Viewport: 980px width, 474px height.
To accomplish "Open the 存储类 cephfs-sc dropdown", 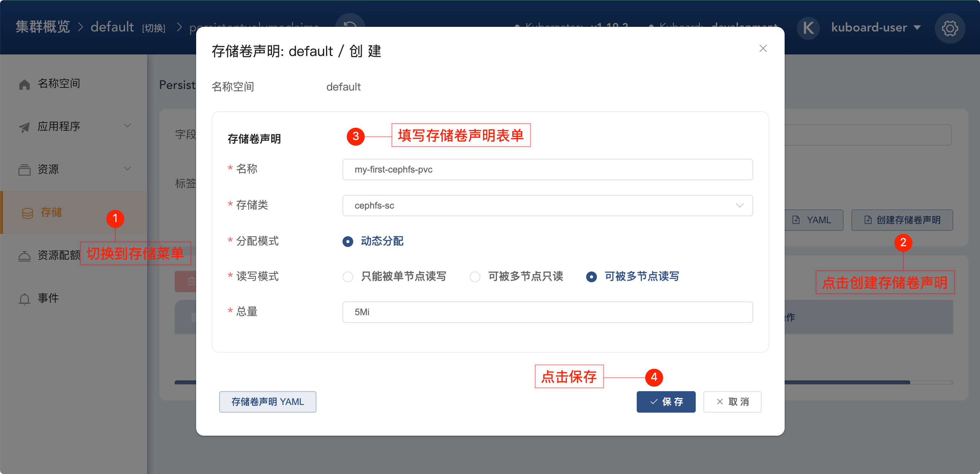I will click(x=547, y=206).
